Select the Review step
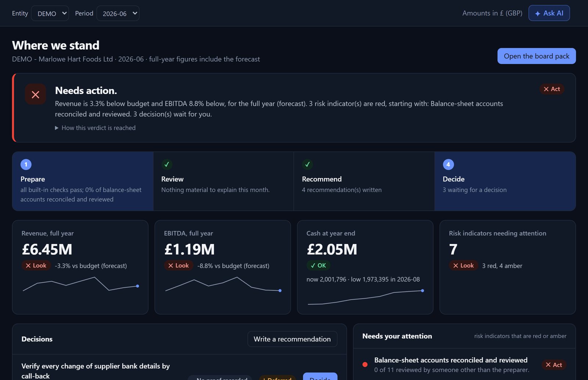Screen dimensions: 588x380 click(223, 181)
